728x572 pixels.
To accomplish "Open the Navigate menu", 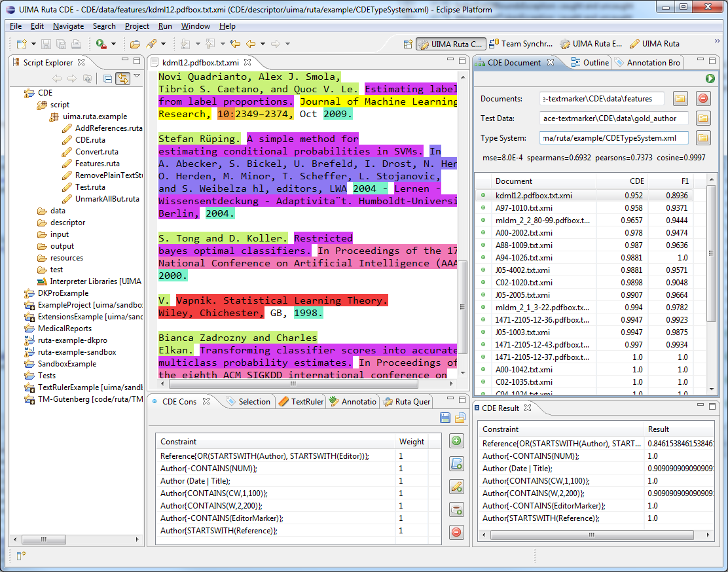I will [x=68, y=26].
